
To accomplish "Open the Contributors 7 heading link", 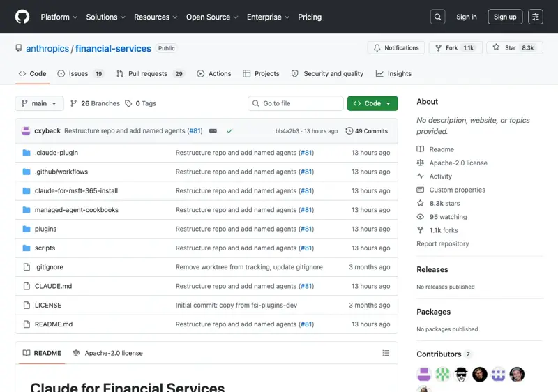I will point(444,354).
